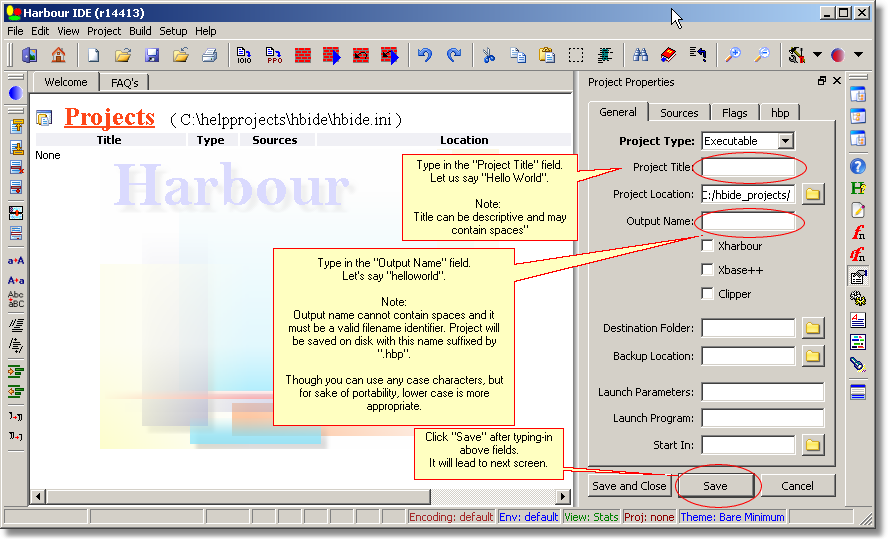
Task: Click the Home icon in toolbar
Action: point(58,55)
